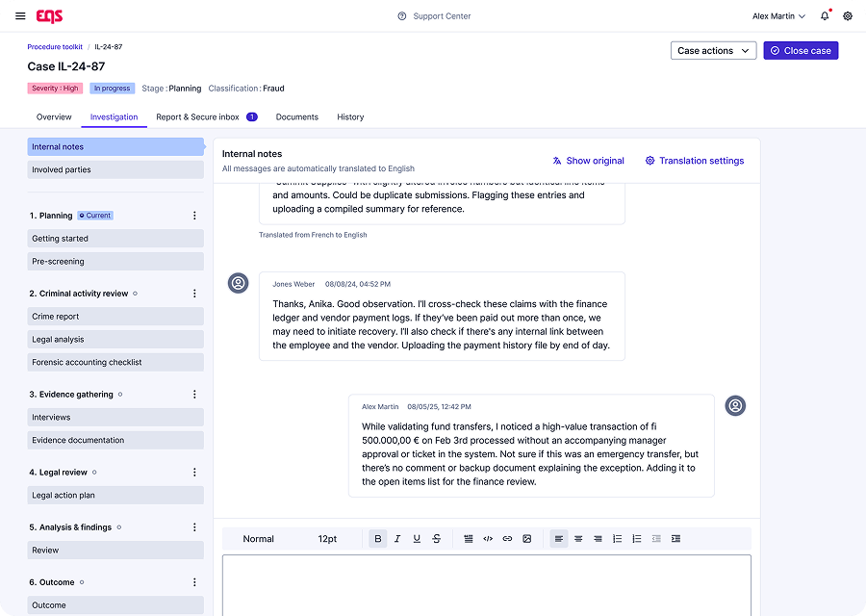
Task: Click 'Translated from French to English' label
Action: point(313,235)
